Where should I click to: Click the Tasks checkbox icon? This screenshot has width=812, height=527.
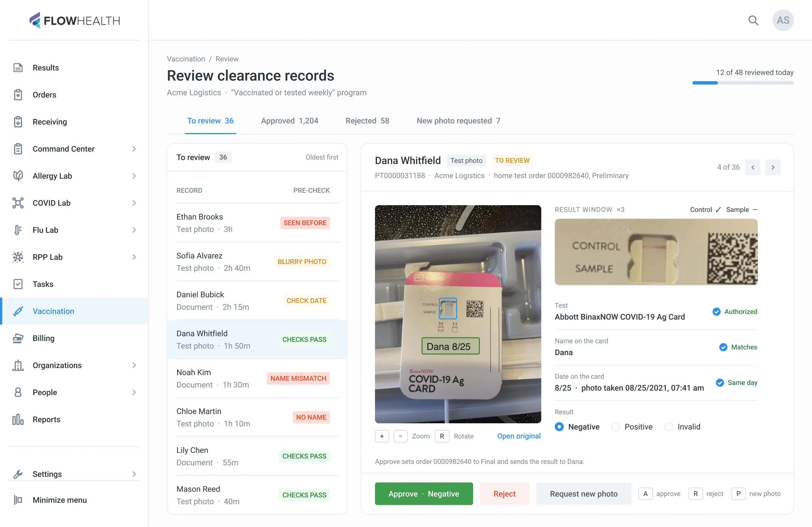[18, 284]
